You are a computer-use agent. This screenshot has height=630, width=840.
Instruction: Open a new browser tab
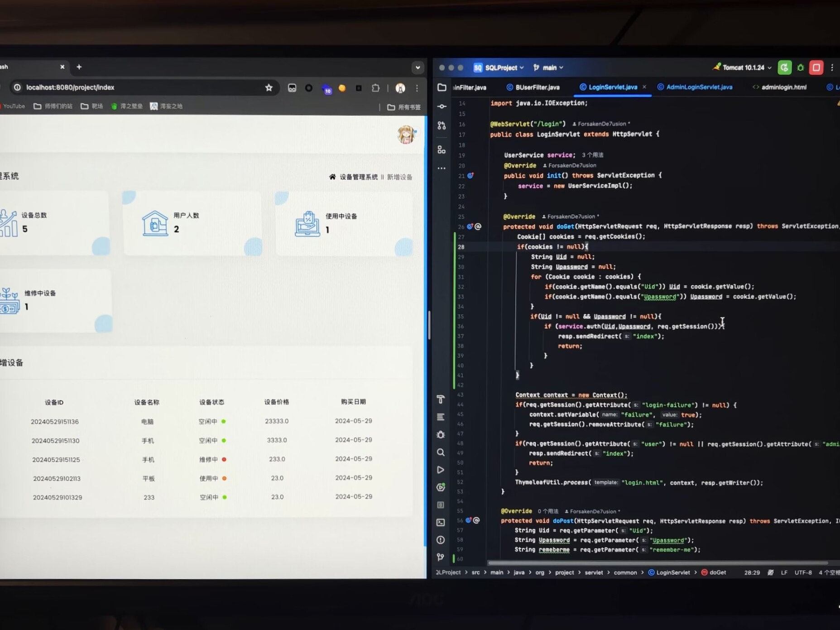point(79,67)
